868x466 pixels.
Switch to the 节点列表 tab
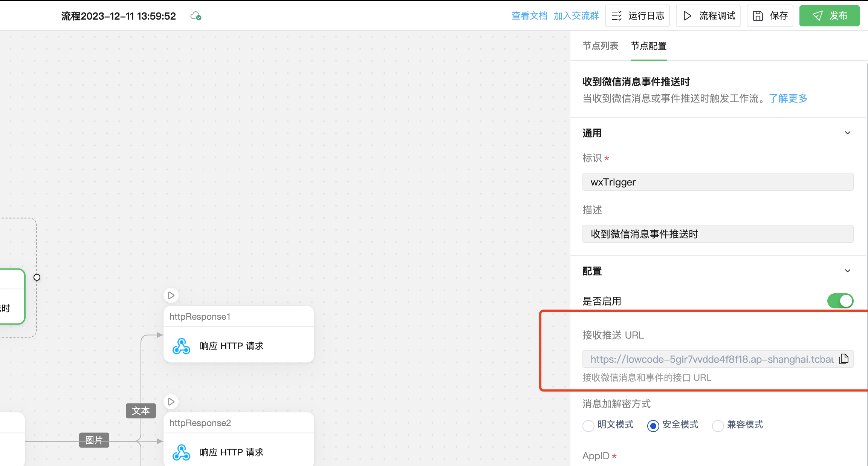[600, 46]
